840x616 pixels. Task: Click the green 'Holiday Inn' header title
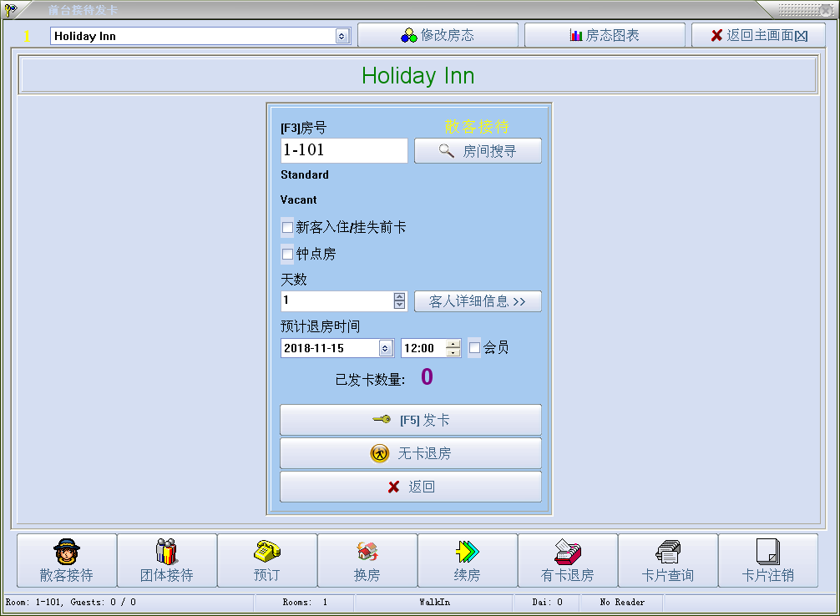click(x=418, y=75)
